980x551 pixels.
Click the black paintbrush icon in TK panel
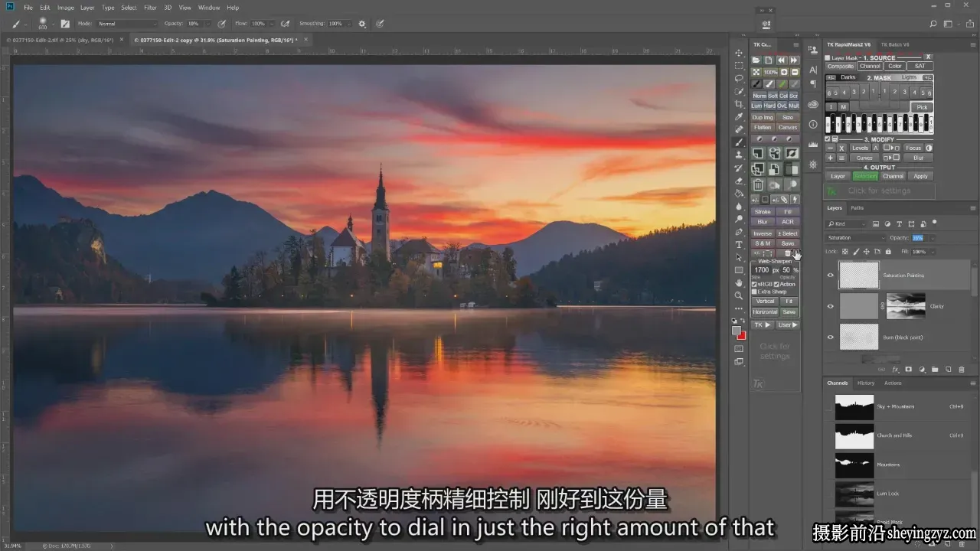(x=756, y=84)
